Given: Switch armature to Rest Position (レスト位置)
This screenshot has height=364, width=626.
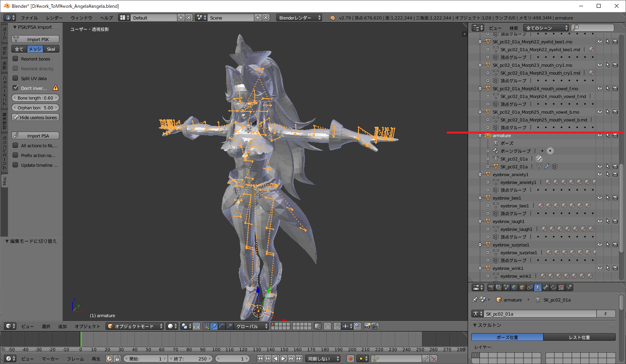Looking at the screenshot, I should coord(579,337).
